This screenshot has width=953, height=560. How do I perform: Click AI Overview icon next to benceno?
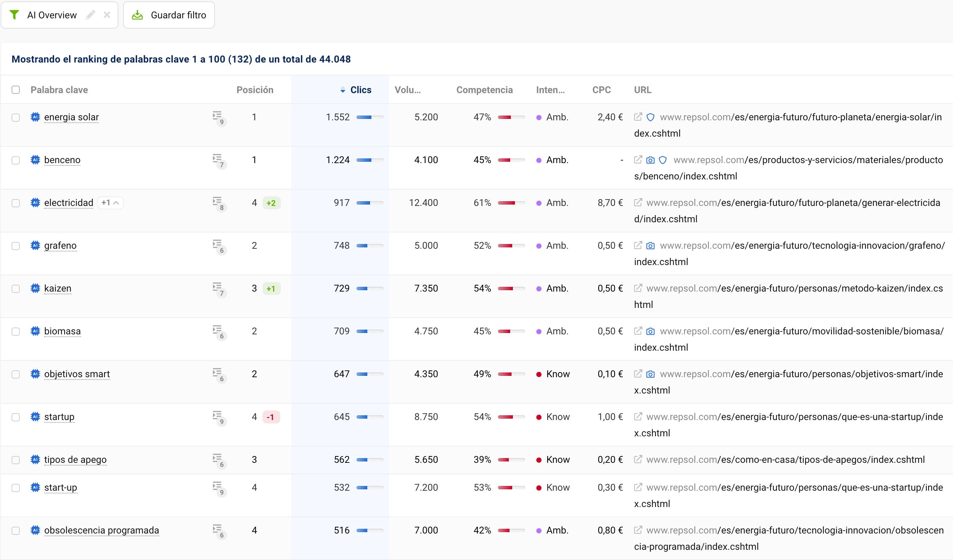[35, 160]
